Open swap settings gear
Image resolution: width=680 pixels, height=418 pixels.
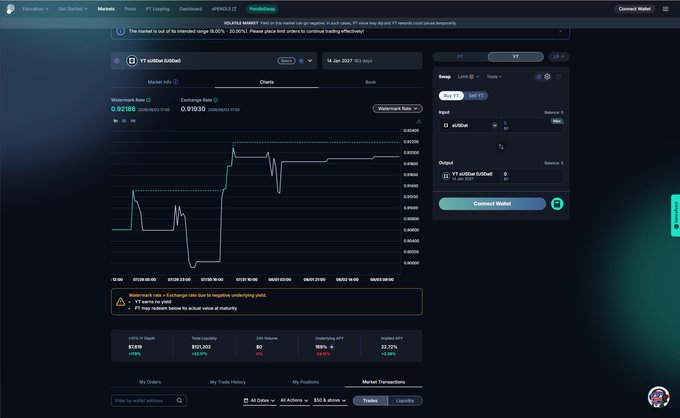pos(547,77)
